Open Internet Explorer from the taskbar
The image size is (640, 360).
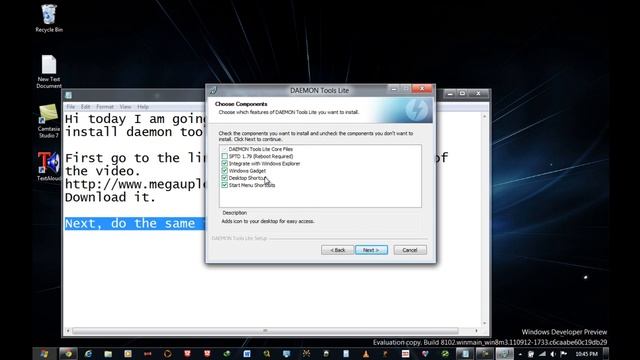[88, 354]
